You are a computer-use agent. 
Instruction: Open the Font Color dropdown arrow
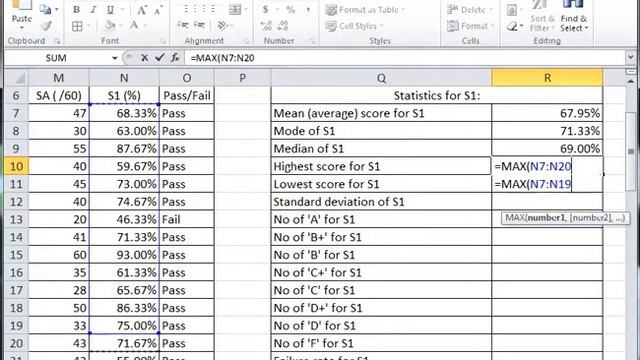tap(145, 26)
